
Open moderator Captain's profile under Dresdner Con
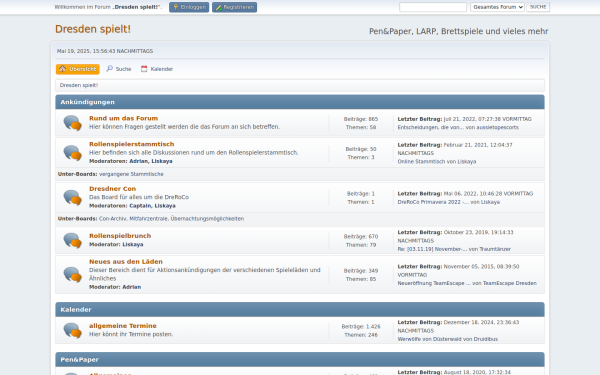click(x=140, y=206)
